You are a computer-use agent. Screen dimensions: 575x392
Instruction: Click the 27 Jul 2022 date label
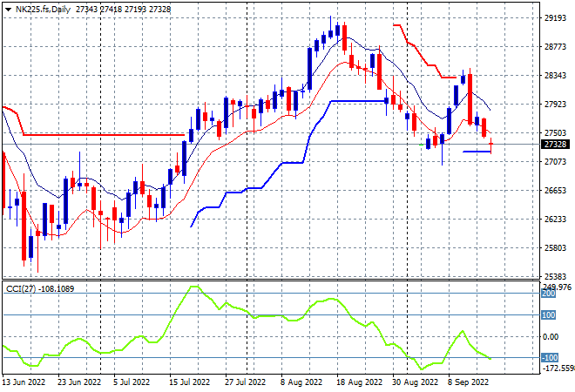(x=245, y=382)
